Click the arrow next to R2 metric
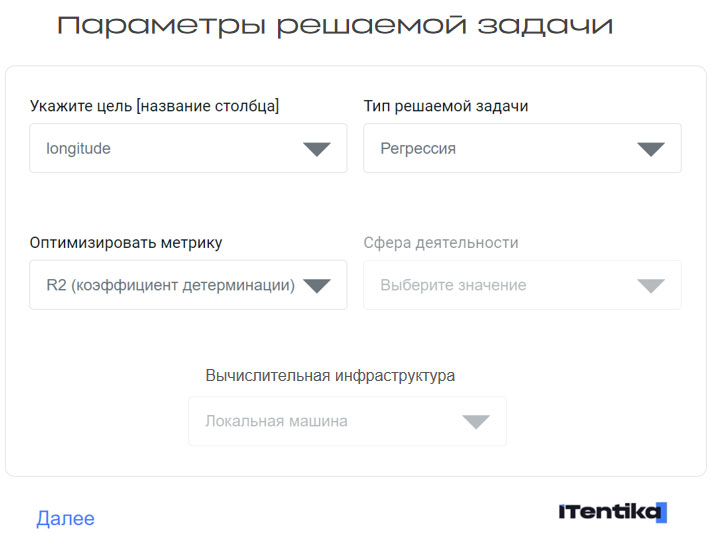 pyautogui.click(x=316, y=286)
